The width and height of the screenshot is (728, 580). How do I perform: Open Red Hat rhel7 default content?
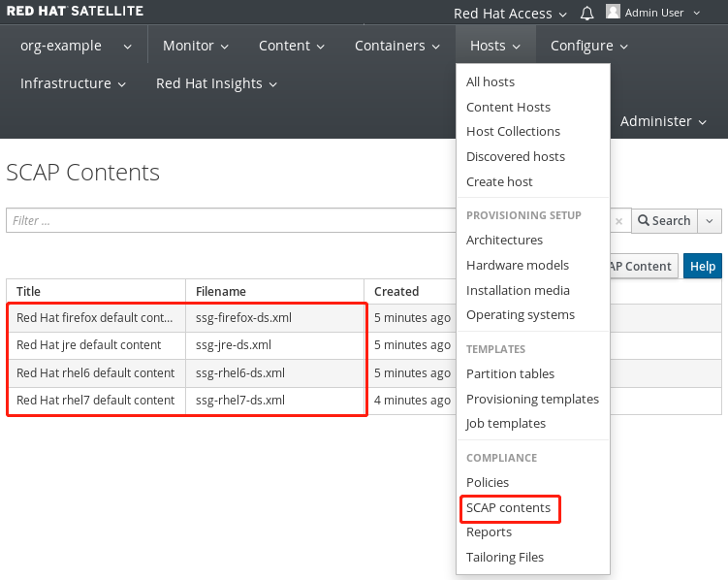click(x=95, y=401)
